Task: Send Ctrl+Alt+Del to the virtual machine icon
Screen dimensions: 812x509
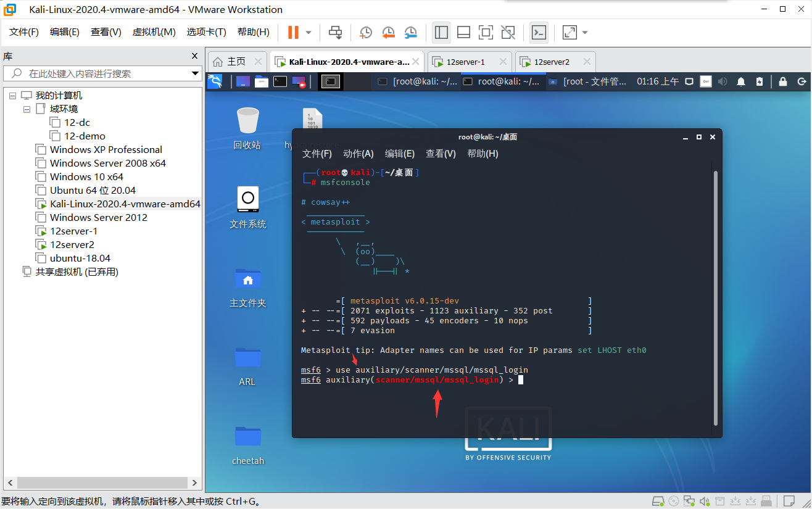Action: [x=335, y=32]
